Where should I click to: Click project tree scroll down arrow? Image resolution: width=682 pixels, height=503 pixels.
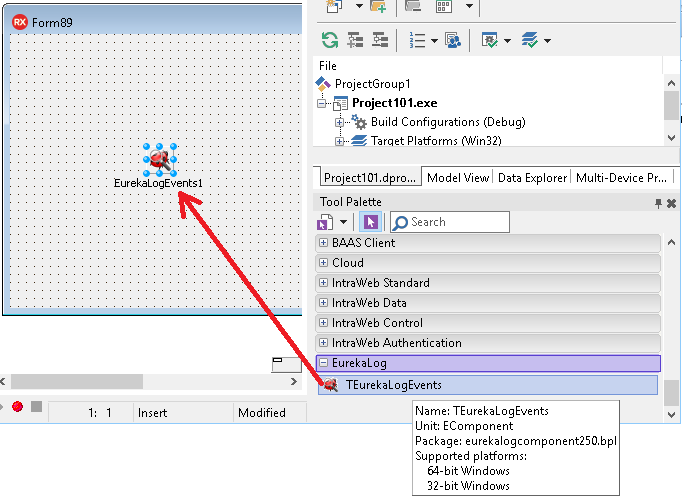(x=671, y=138)
